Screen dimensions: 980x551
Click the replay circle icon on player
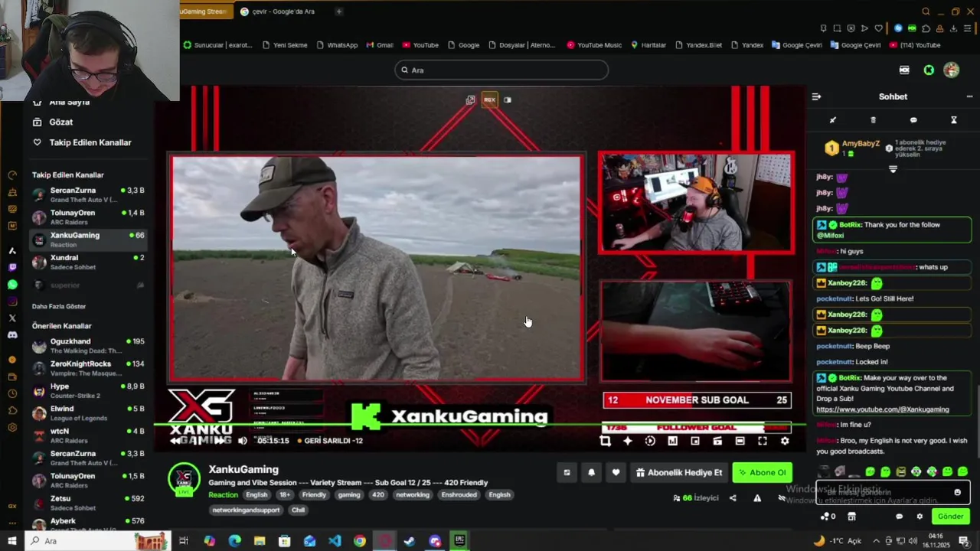point(650,441)
